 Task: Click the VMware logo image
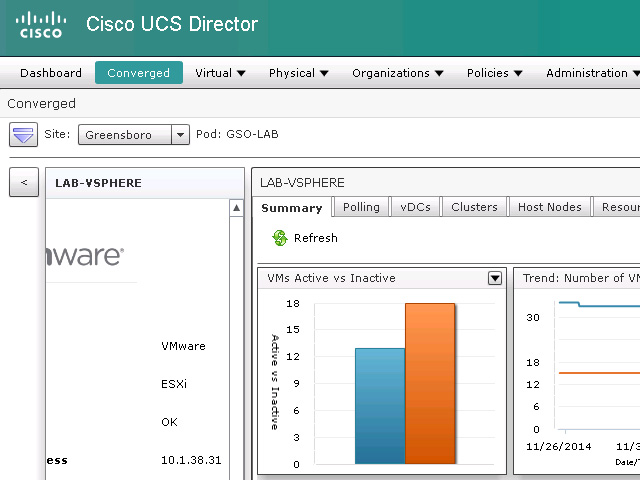click(x=85, y=257)
